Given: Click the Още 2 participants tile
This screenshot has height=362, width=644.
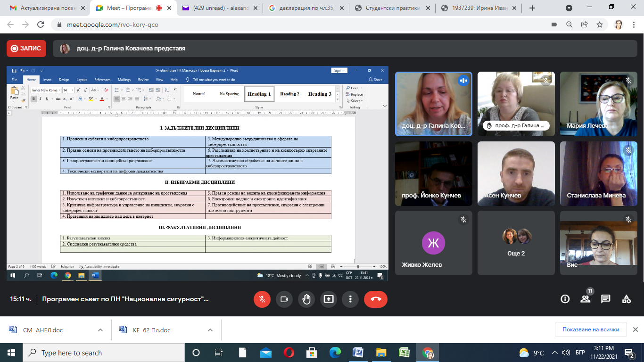Looking at the screenshot, I should [516, 243].
